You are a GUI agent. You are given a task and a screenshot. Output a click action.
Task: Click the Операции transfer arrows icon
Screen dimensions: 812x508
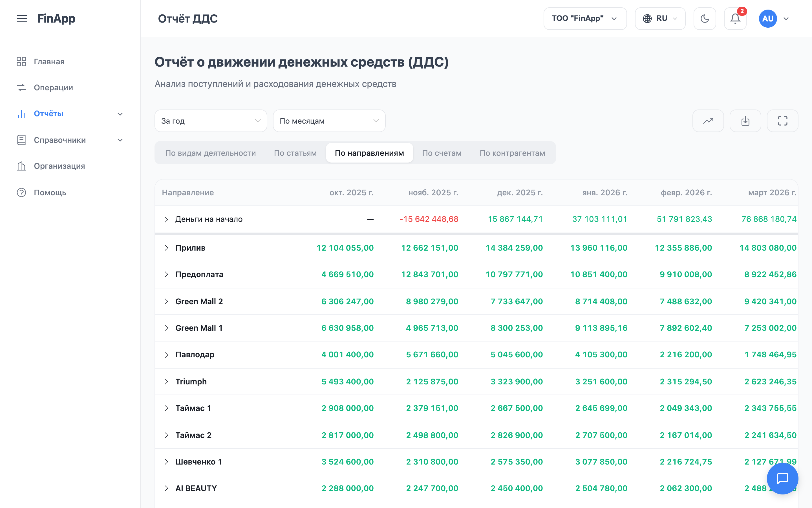[x=21, y=88]
